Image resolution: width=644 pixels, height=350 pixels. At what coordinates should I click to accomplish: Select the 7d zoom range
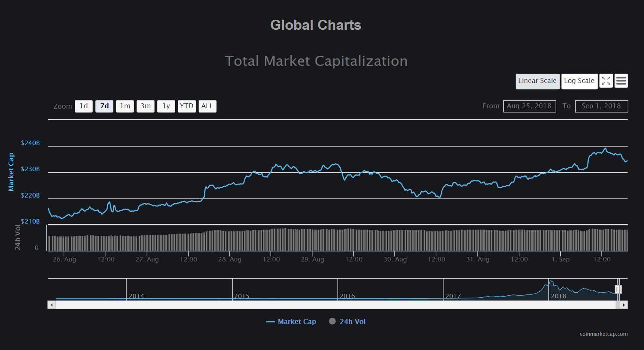(104, 106)
